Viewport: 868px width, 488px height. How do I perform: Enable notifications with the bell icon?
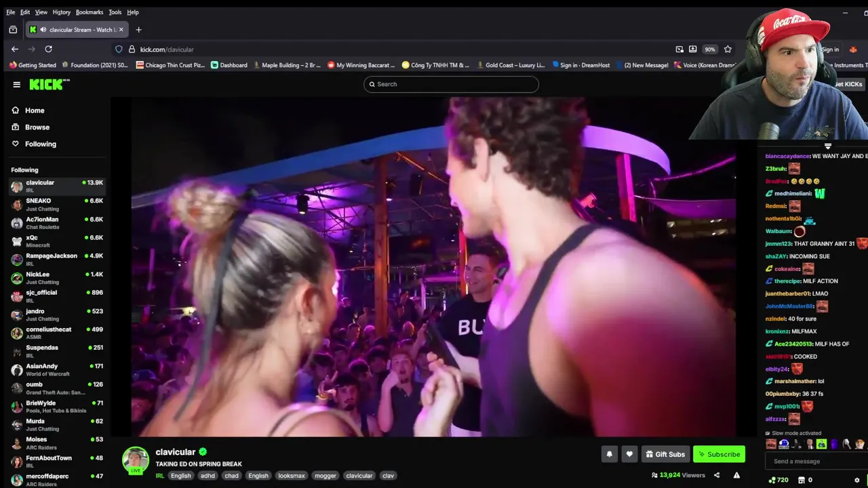pos(609,454)
